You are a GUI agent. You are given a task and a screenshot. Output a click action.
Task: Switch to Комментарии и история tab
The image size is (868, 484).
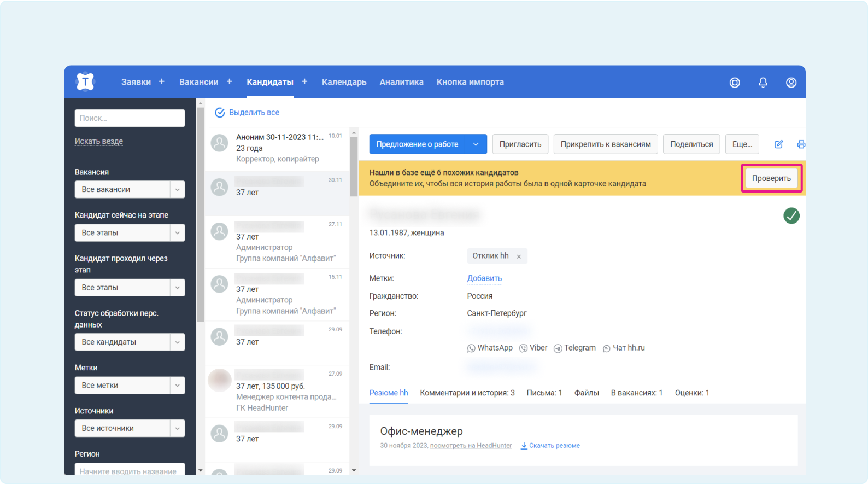[467, 393]
